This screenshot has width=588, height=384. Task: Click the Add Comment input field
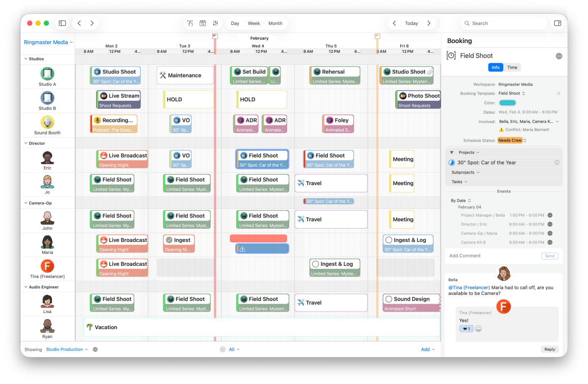pyautogui.click(x=494, y=256)
